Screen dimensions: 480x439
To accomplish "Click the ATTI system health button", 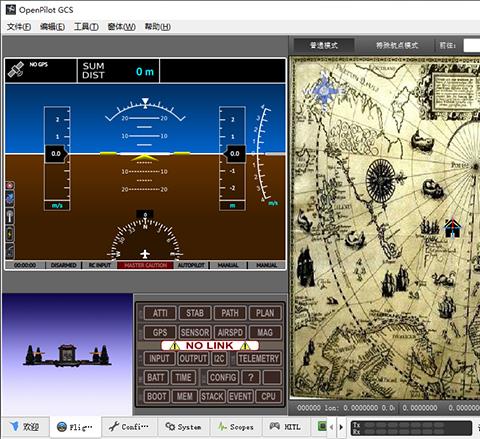I will tap(160, 313).
